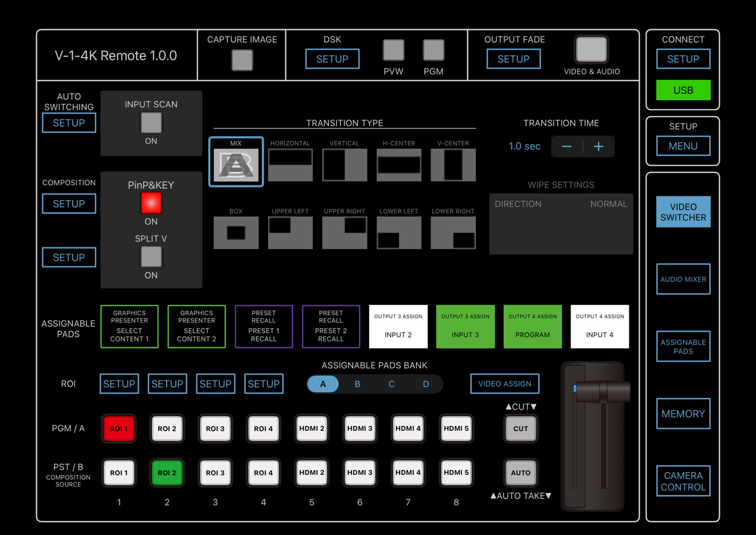The width and height of the screenshot is (756, 535).
Task: Select the V-CENTER wipe transition
Action: click(x=453, y=165)
